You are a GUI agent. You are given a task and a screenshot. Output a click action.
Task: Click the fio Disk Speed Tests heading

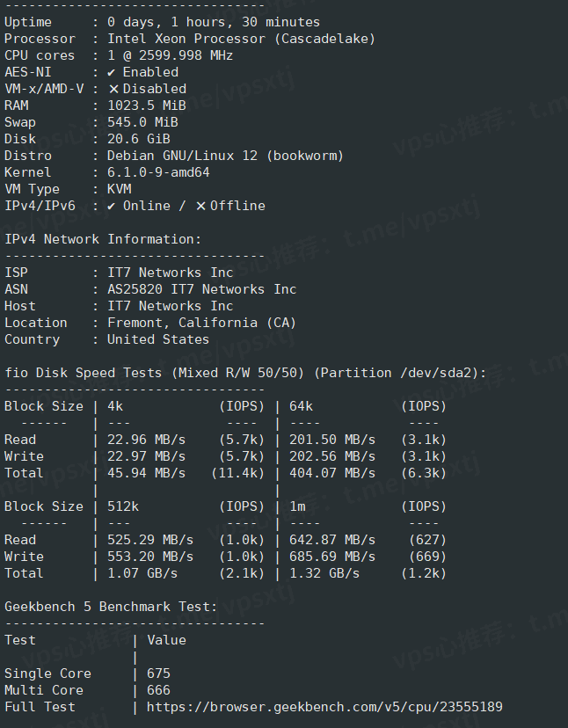(245, 373)
